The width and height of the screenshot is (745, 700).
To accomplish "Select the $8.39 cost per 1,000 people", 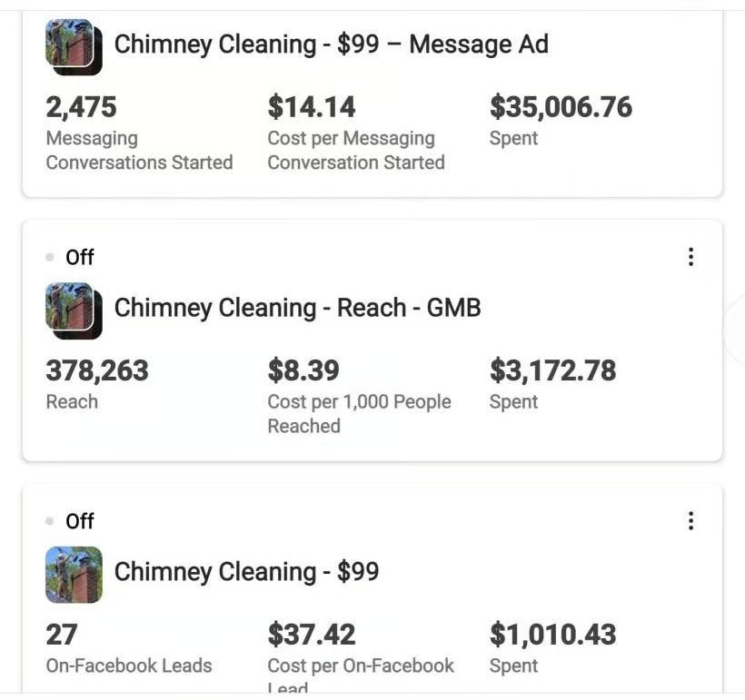I will point(303,370).
